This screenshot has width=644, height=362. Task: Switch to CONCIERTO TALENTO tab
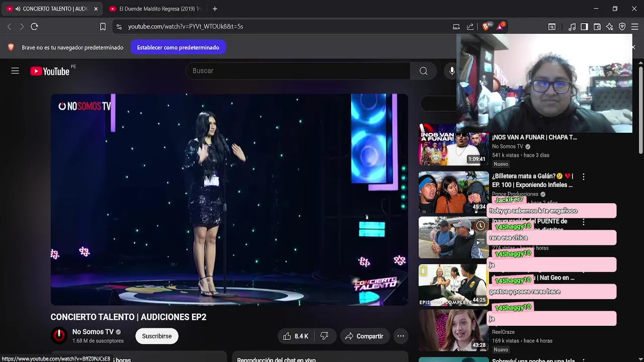pyautogui.click(x=52, y=9)
